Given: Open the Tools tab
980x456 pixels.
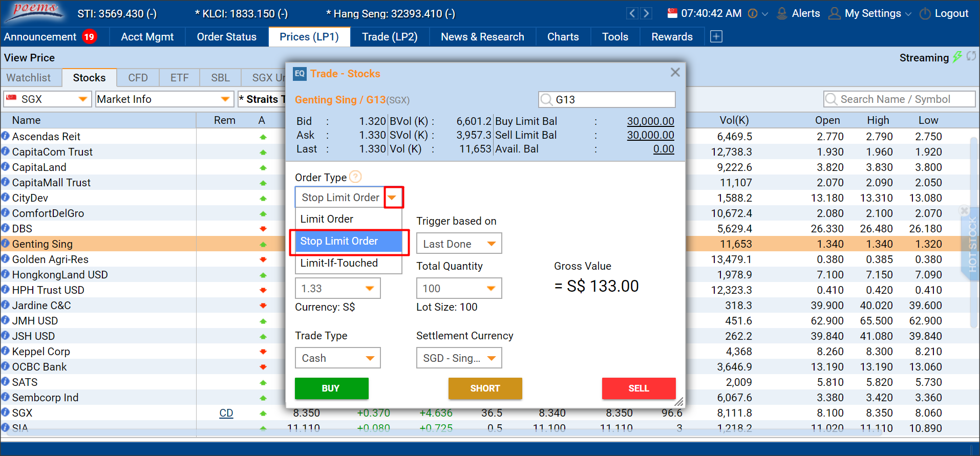Looking at the screenshot, I should [x=615, y=37].
